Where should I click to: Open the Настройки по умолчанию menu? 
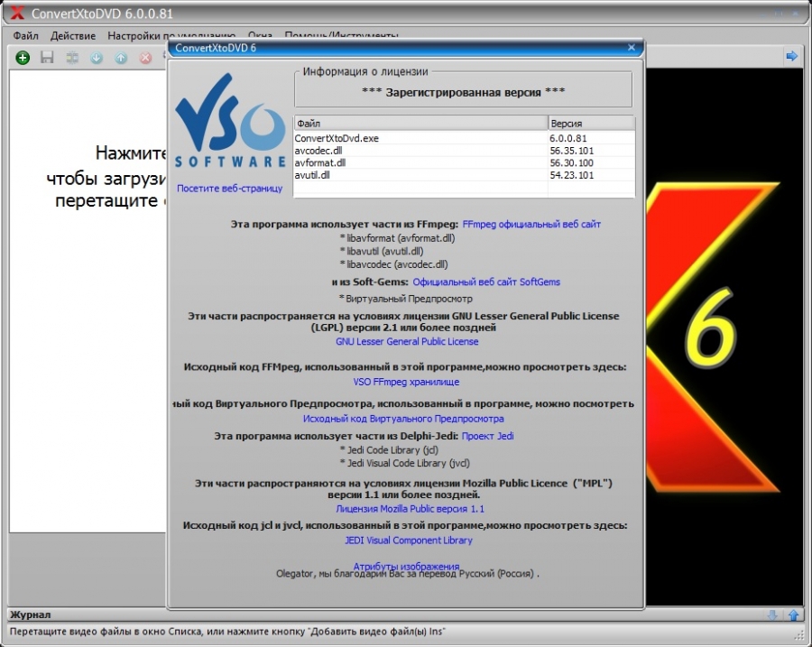[x=171, y=36]
